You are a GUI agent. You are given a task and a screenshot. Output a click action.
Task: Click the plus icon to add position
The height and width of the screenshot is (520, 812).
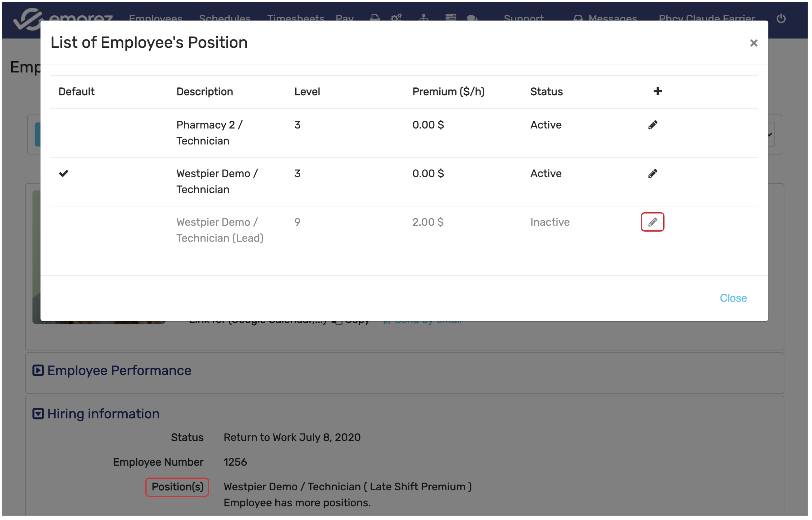tap(658, 91)
